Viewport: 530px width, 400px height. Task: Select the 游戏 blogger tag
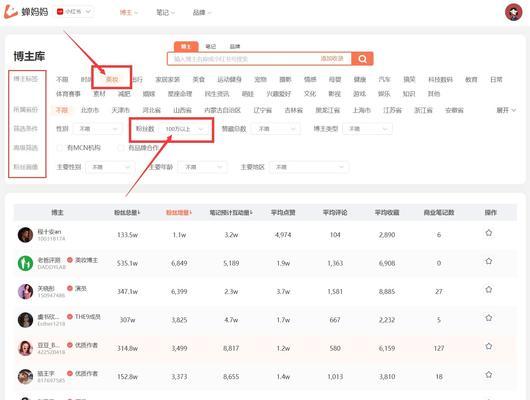point(359,94)
